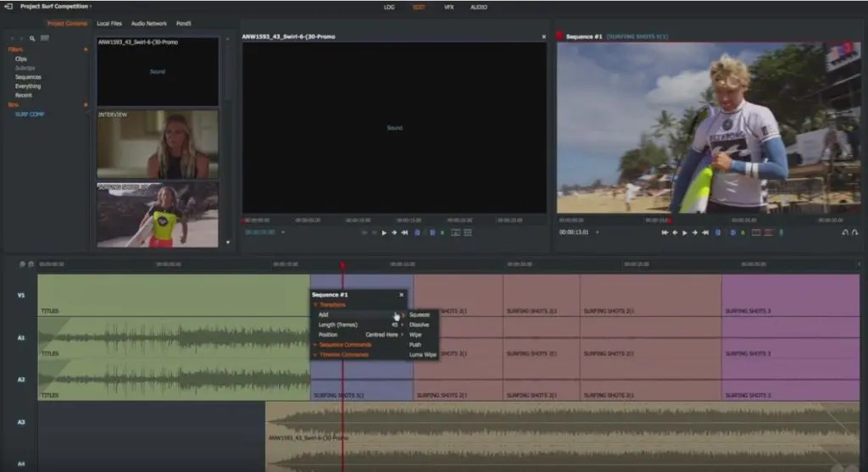This screenshot has height=472, width=868.
Task: Switch to the VFX tab
Action: tap(448, 7)
